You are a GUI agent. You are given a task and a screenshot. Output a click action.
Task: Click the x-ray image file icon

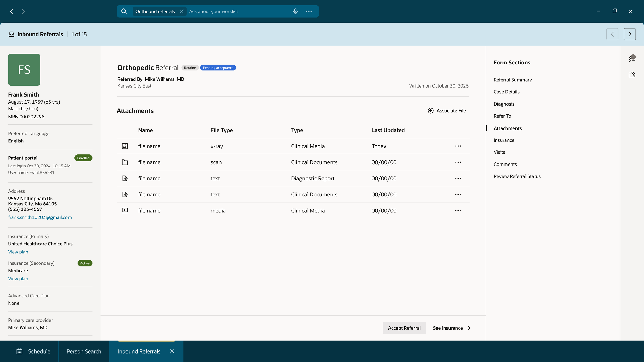[125, 146]
